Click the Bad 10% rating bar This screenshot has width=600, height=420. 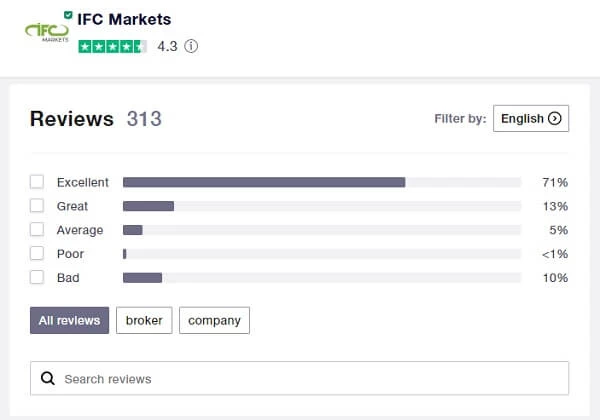(x=142, y=277)
